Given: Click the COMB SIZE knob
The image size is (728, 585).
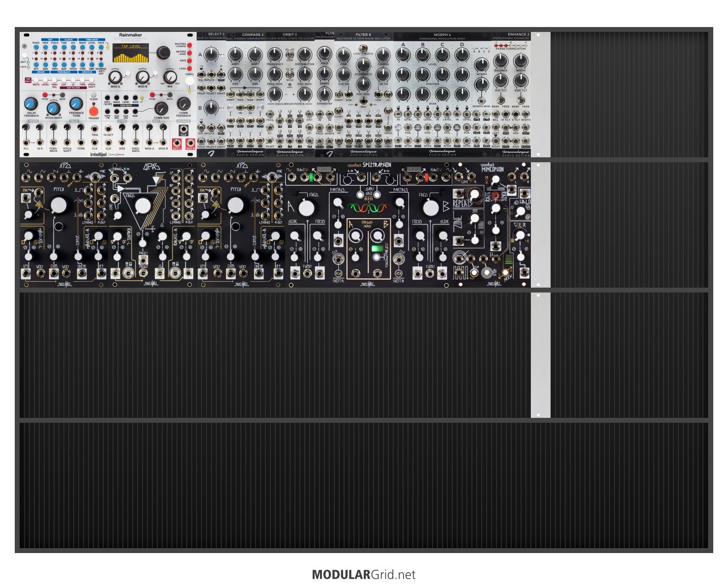Looking at the screenshot, I should tap(161, 109).
